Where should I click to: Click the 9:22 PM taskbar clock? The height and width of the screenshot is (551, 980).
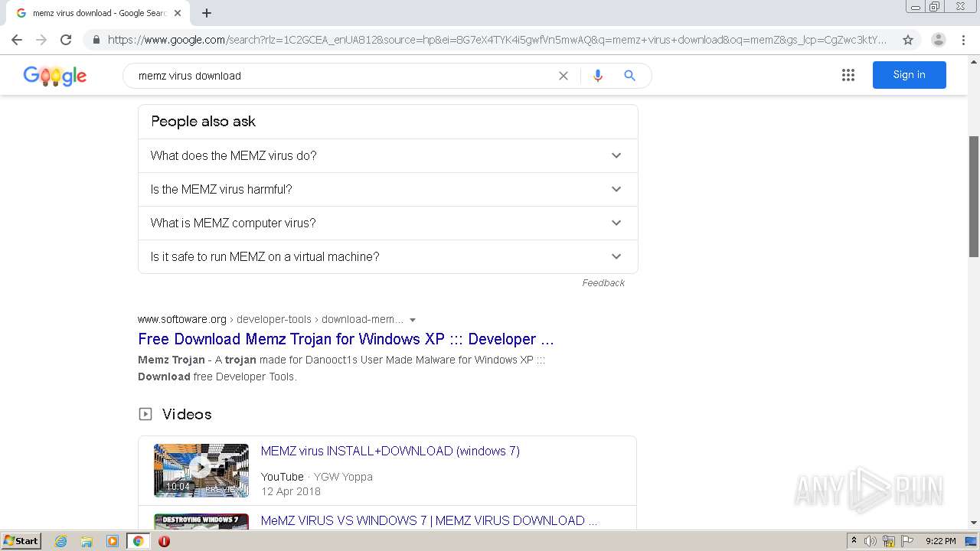coord(941,541)
